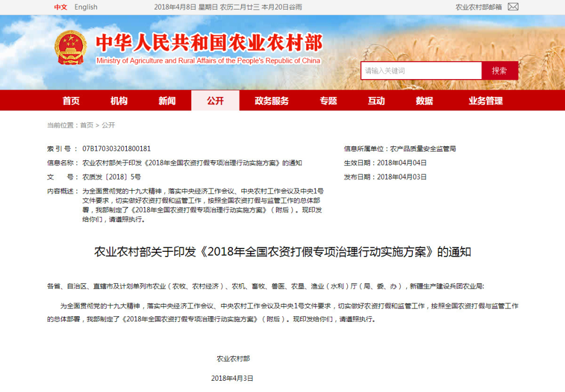Open the 政务服务 navigation tab
Image resolution: width=565 pixels, height=392 pixels.
pos(272,100)
